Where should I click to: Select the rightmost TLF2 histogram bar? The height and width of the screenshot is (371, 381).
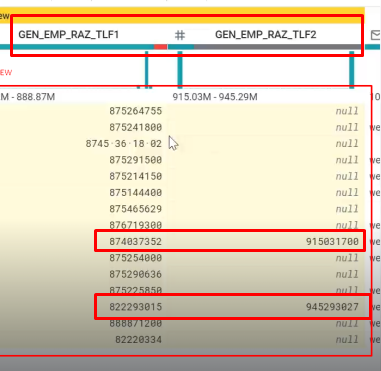[x=352, y=70]
